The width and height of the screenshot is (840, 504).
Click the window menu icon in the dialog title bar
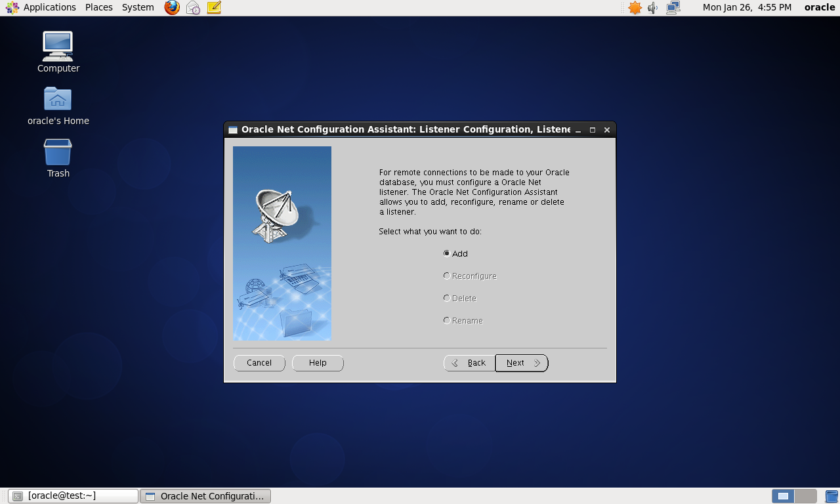(233, 130)
